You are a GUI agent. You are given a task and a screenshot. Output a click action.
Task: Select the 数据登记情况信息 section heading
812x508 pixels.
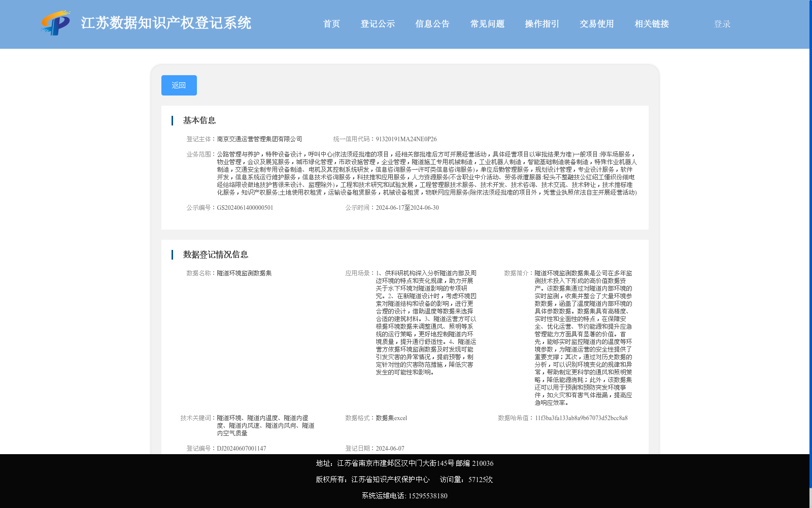216,255
